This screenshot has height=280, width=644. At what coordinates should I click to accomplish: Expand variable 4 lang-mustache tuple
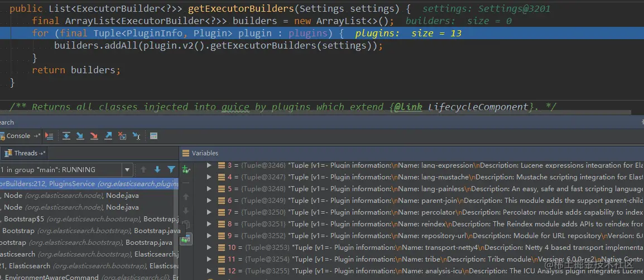tap(209, 177)
